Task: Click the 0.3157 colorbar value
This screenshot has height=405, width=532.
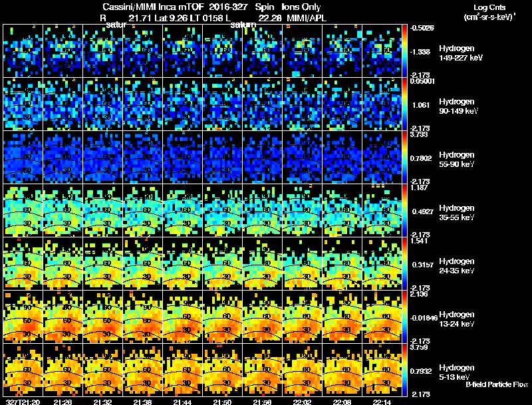Action: 423,265
